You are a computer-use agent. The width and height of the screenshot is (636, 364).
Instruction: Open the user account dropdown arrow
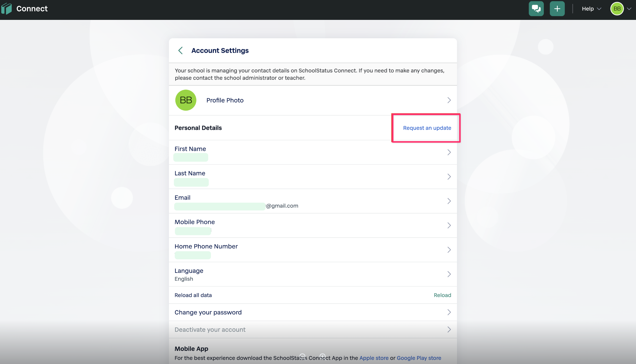629,9
